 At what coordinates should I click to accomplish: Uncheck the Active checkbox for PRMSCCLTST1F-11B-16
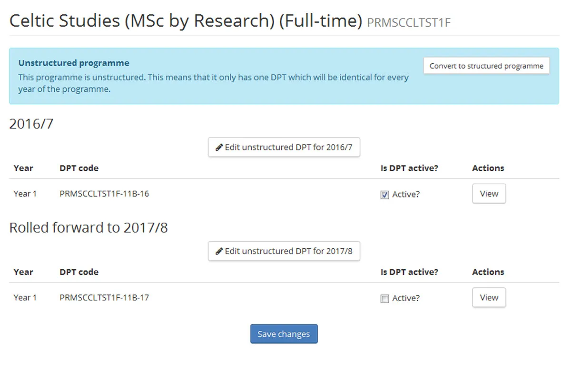click(x=385, y=195)
